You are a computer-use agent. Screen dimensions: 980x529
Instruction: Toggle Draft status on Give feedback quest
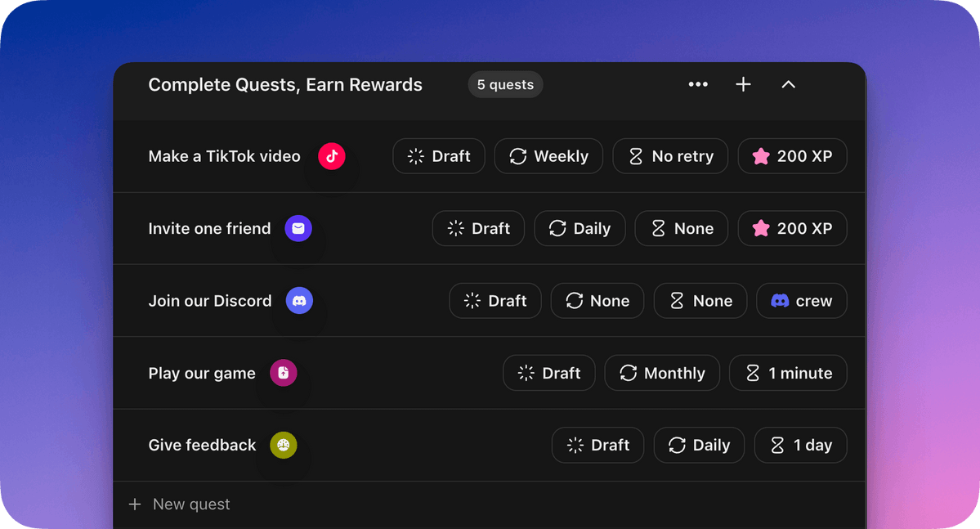point(597,445)
